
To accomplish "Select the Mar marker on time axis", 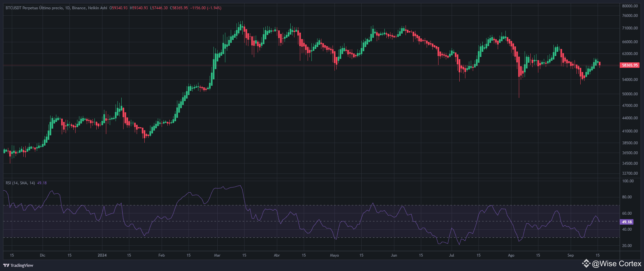I will (217, 255).
